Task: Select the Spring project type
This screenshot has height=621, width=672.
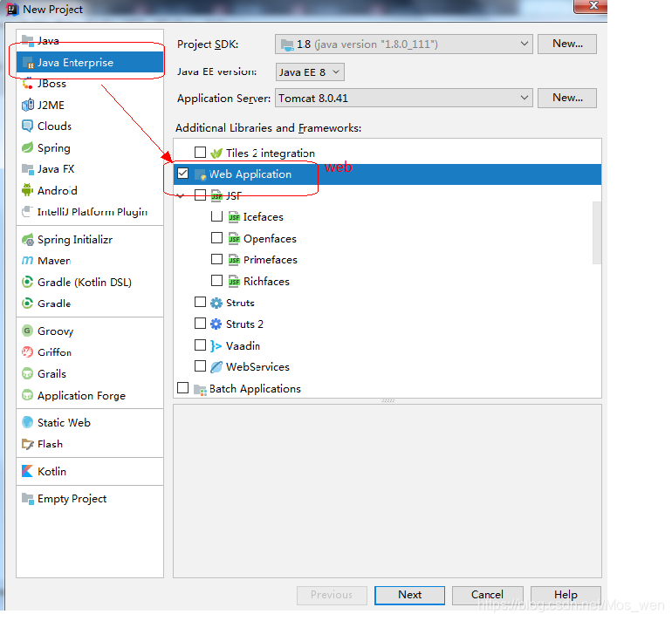Action: coord(90,147)
